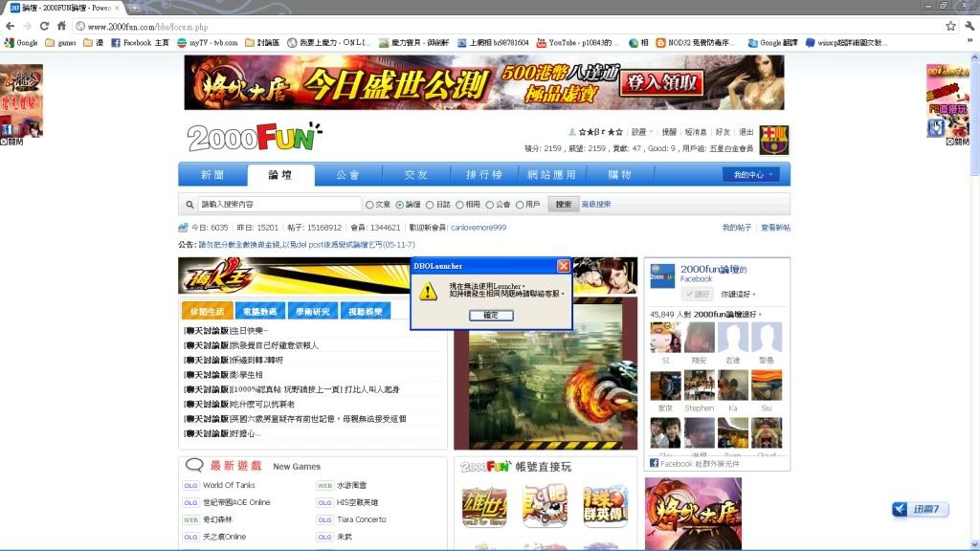980x551 pixels.
Task: Click the FC Barcelona user avatar
Action: [x=773, y=140]
